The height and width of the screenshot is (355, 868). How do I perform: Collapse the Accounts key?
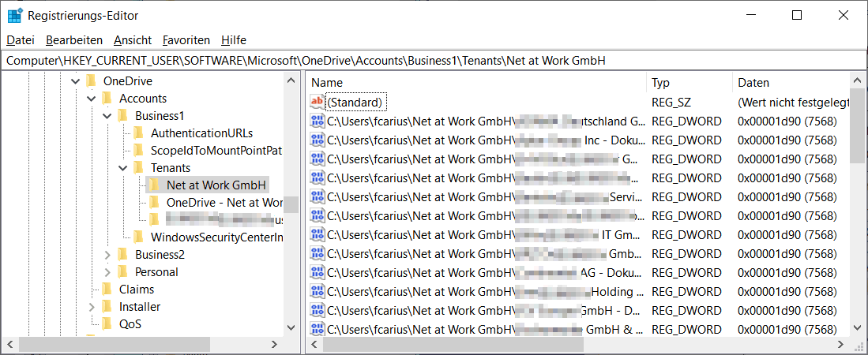coord(92,99)
